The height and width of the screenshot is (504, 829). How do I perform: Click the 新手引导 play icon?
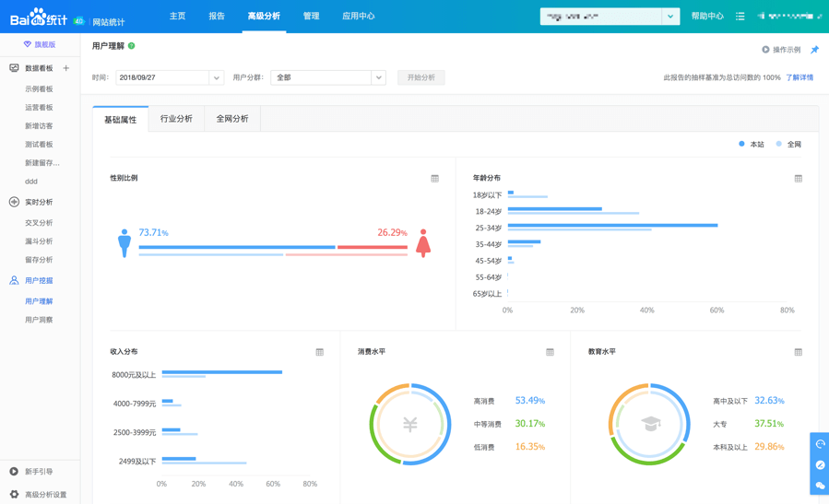[14, 471]
